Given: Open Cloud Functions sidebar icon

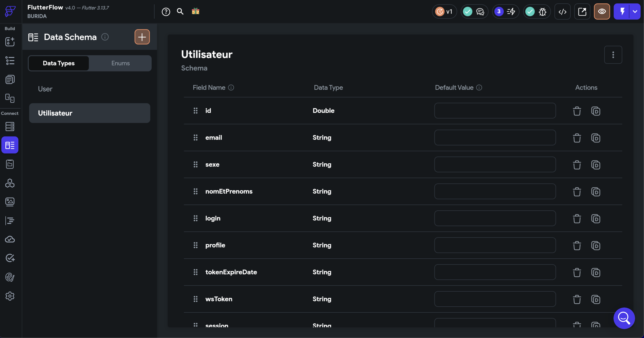Looking at the screenshot, I should point(10,239).
